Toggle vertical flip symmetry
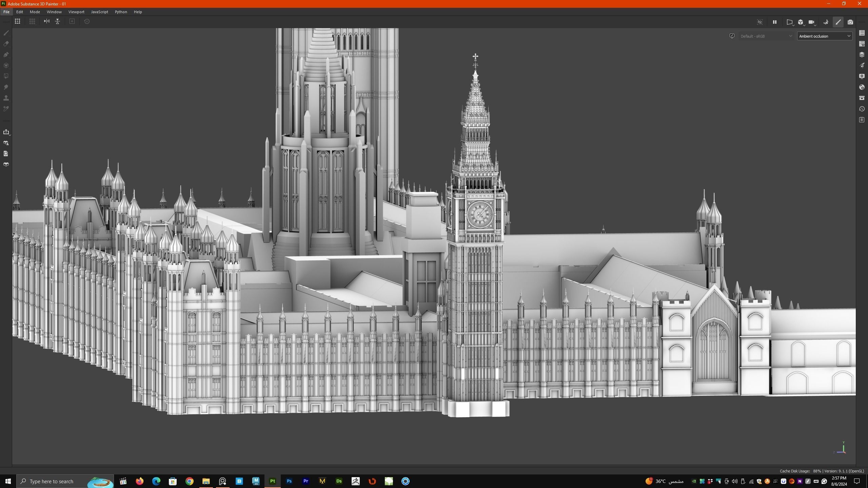Image resolution: width=868 pixels, height=488 pixels. pyautogui.click(x=58, y=21)
